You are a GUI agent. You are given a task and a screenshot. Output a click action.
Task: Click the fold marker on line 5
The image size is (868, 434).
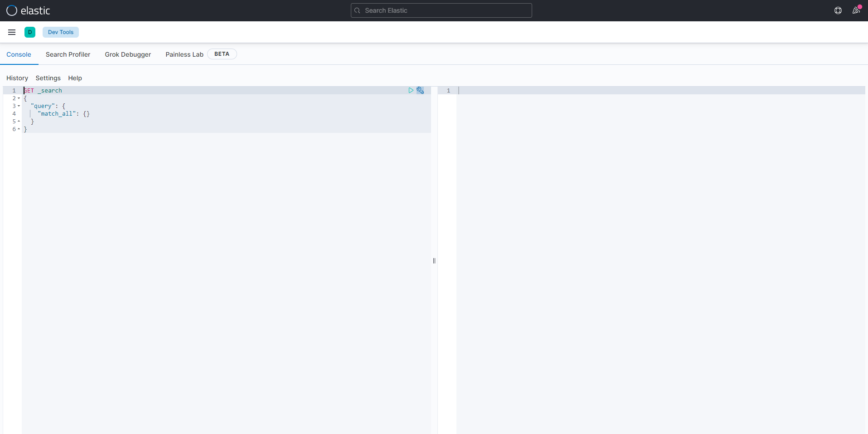click(19, 122)
